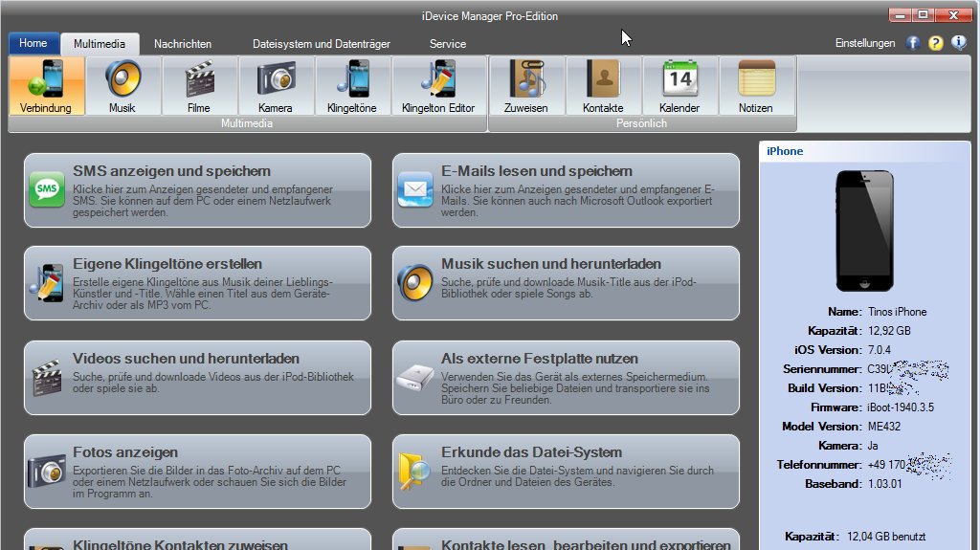Viewport: 980px width, 550px height.
Task: Select the baseband value 1.03.01
Action: tap(884, 484)
